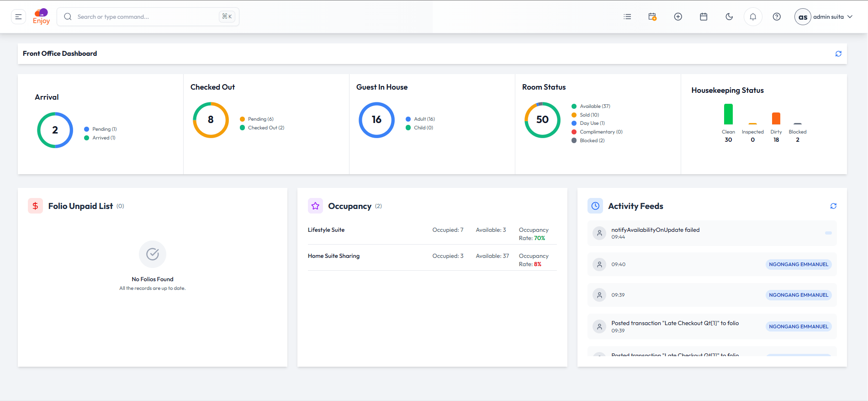Open the calendar icon in header
This screenshot has height=401, width=868.
704,17
